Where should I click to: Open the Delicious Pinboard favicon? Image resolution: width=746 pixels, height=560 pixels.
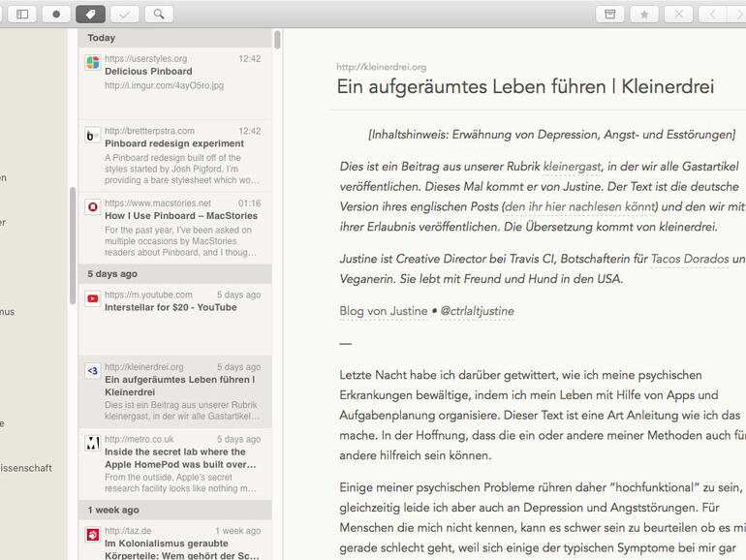point(93,62)
